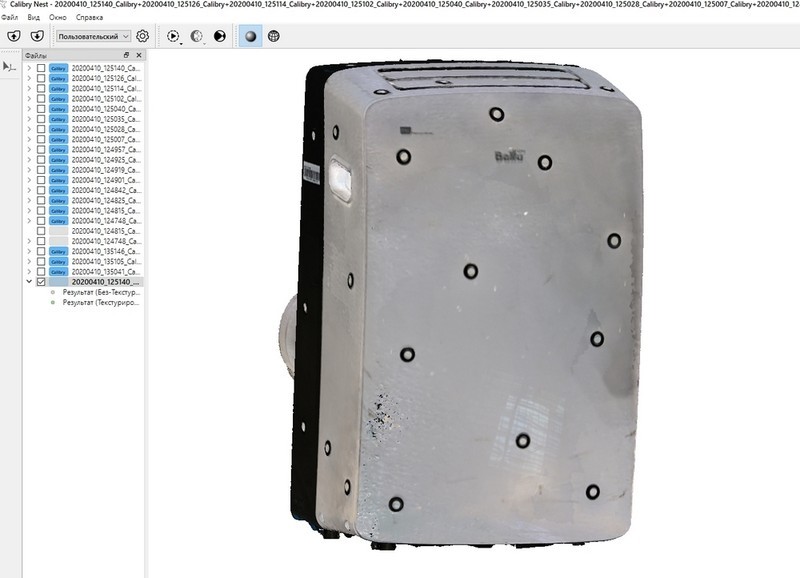Switch to wireframe globe view mode

click(x=273, y=36)
